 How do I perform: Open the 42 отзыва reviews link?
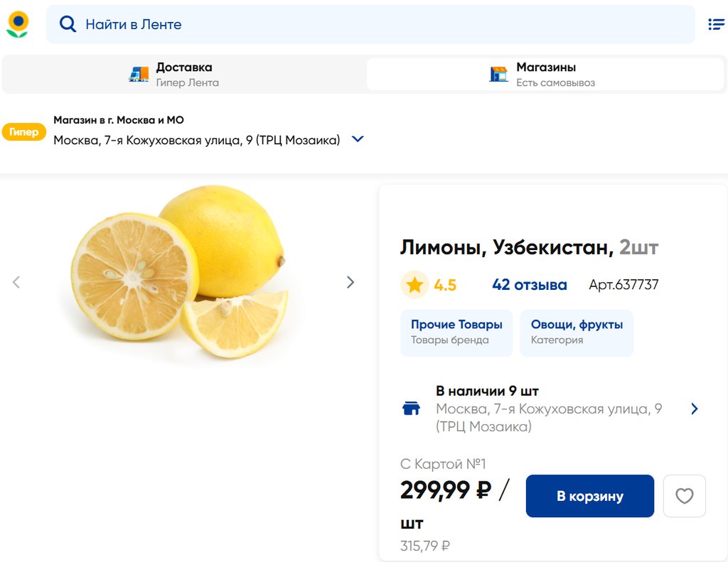(529, 285)
